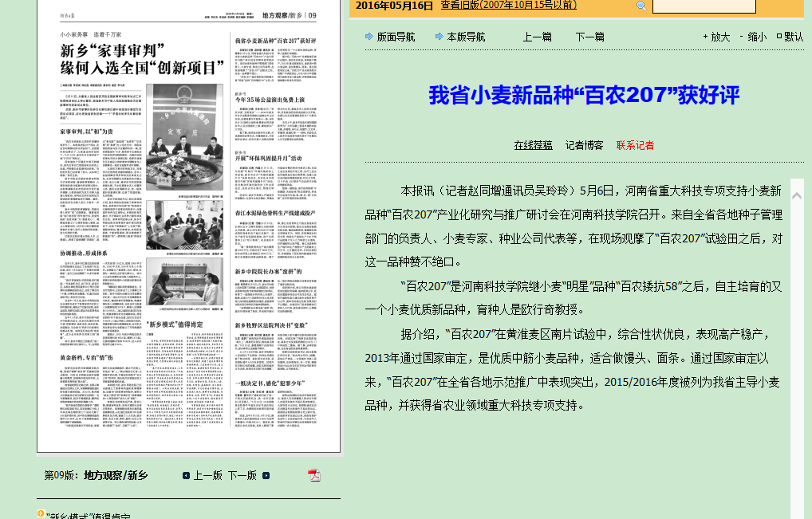Screen dimensions: 812x519
Task: Click the next page (下一版) arrow icon
Action: [x=266, y=476]
